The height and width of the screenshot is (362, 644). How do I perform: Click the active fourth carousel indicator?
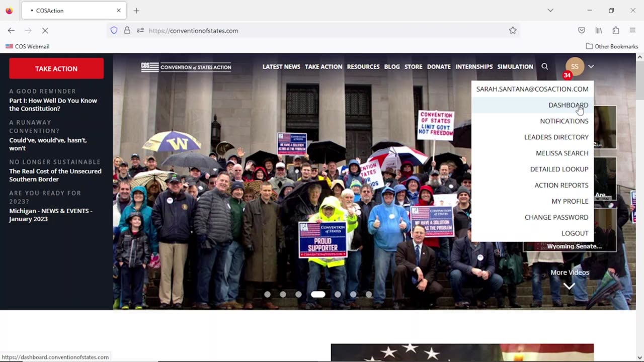pyautogui.click(x=318, y=295)
